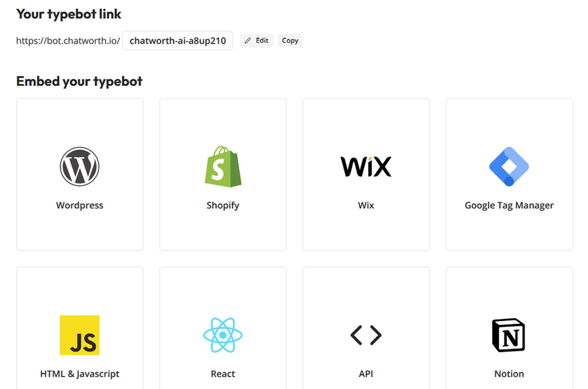Click the "Wordpress" card label
This screenshot has height=389, width=588.
tap(79, 206)
